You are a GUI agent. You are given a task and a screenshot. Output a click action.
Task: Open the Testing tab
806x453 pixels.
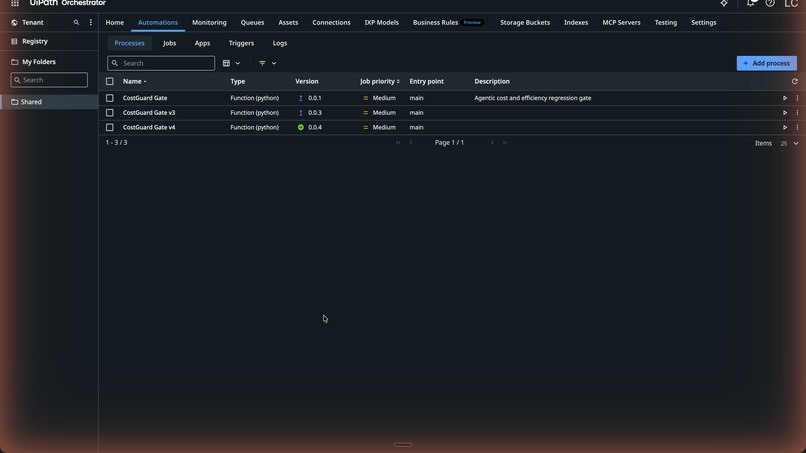pos(666,23)
